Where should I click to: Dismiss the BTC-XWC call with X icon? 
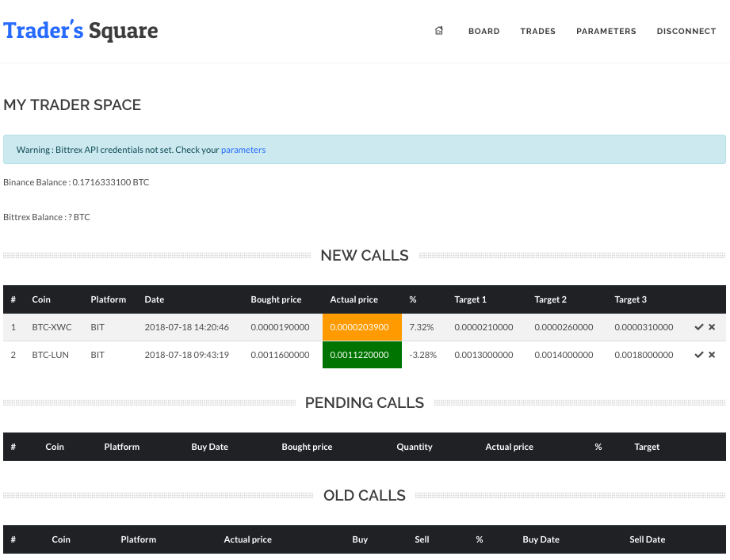point(712,327)
